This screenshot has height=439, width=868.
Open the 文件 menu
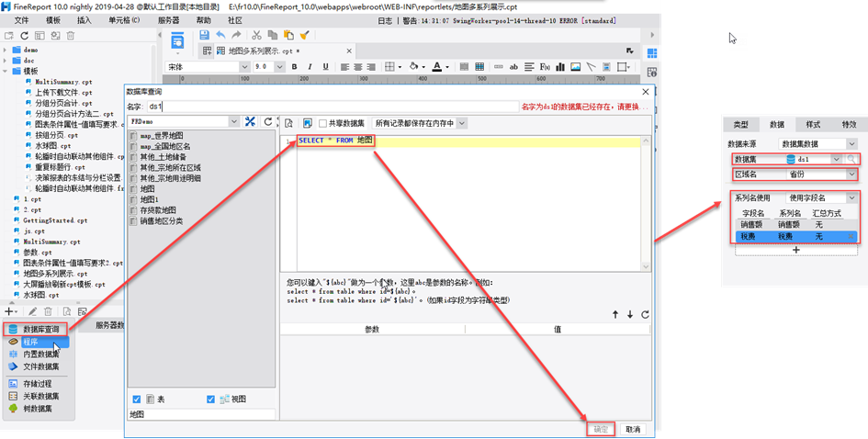(21, 20)
